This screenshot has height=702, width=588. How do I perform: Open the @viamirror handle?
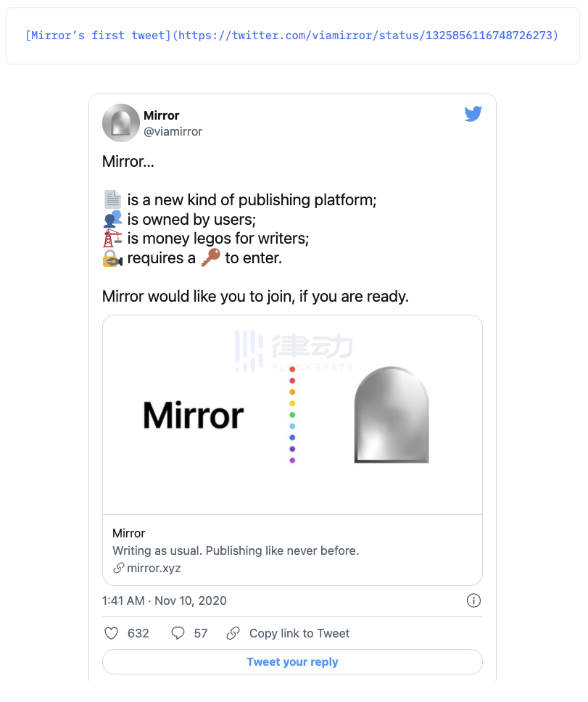(173, 131)
